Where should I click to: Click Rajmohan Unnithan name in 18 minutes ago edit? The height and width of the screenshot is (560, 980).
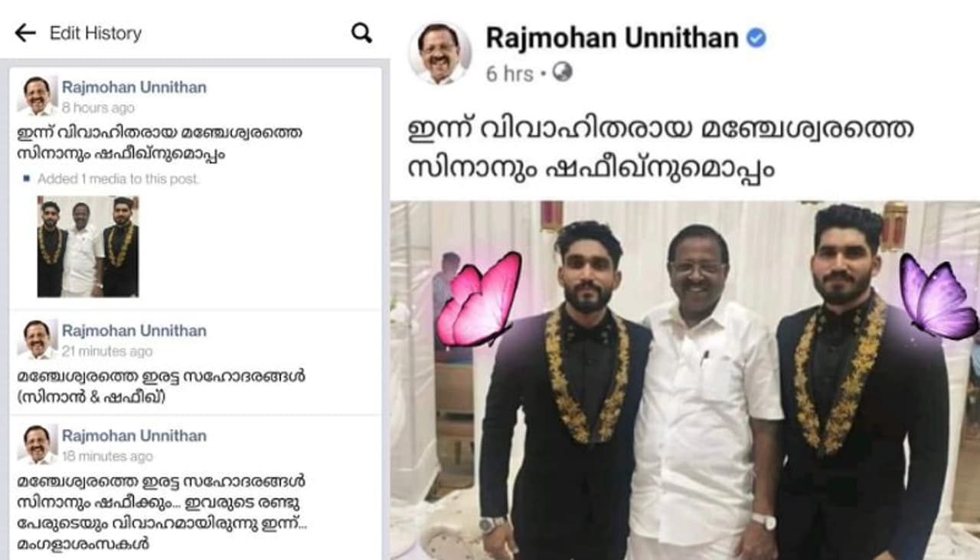(134, 436)
